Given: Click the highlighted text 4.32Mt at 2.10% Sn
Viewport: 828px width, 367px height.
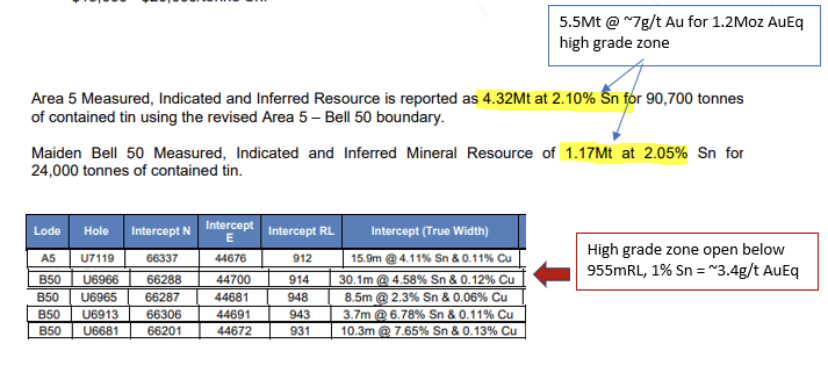Looking at the screenshot, I should tap(558, 99).
